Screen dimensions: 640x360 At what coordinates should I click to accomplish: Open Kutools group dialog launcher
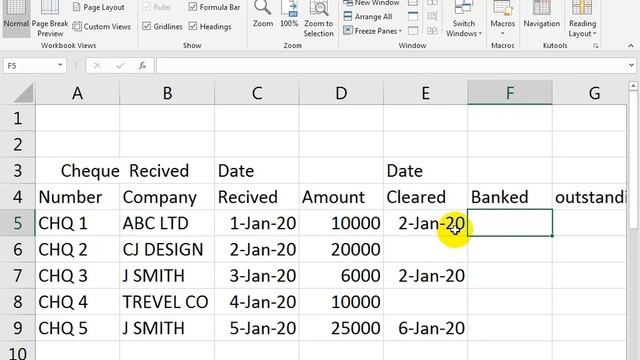point(596,46)
